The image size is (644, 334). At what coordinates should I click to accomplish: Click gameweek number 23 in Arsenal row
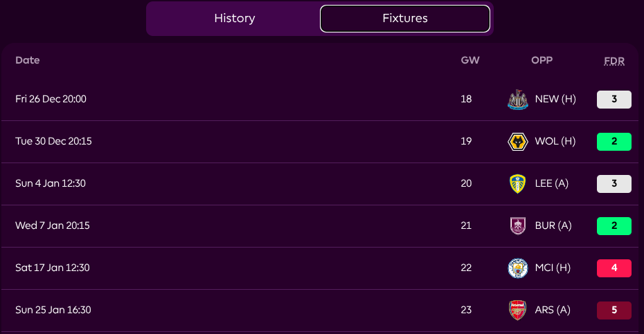pos(466,310)
